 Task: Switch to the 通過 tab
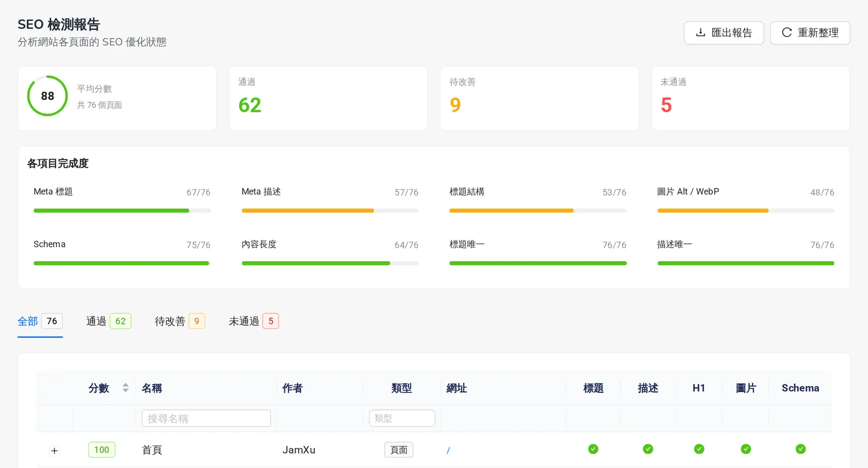pos(108,321)
